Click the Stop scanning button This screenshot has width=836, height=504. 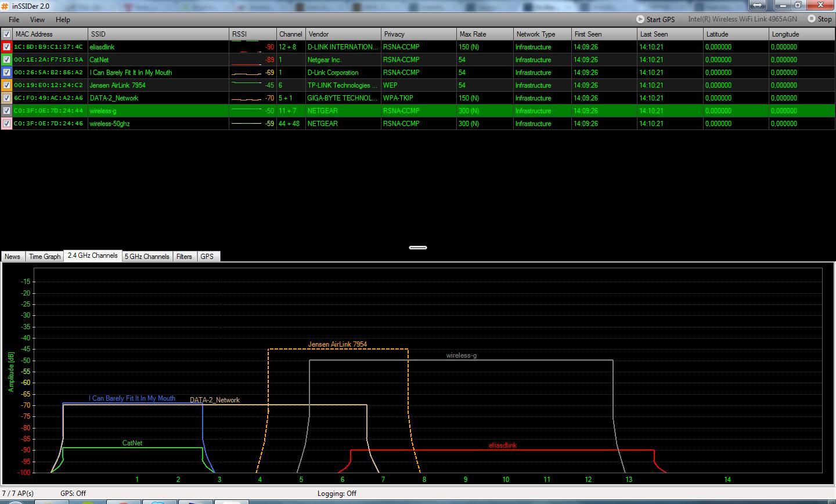(x=820, y=19)
